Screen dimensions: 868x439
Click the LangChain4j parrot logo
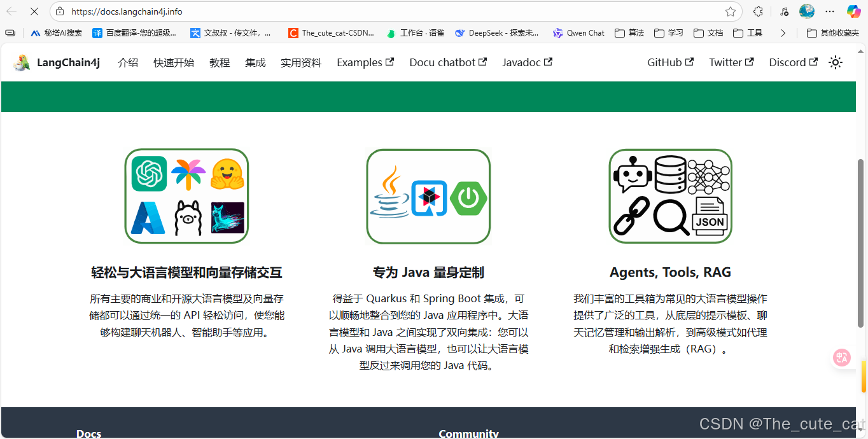coord(22,62)
